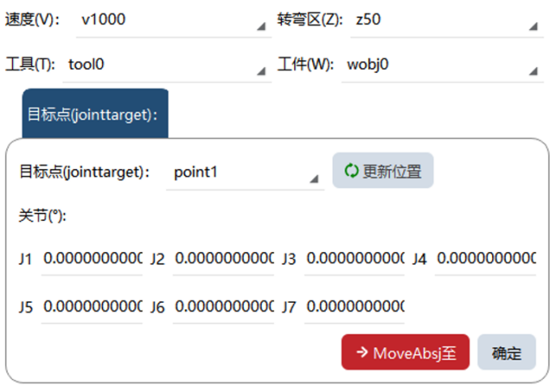The height and width of the screenshot is (392, 556).
Task: Select the 目标点(jointtarget) tab
Action: [95, 113]
